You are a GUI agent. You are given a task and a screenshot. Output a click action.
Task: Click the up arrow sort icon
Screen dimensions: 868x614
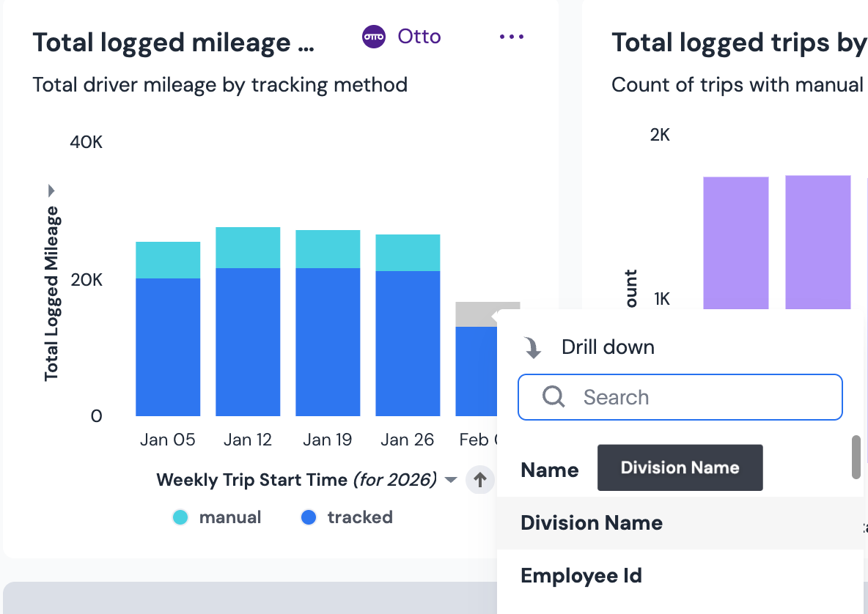[x=480, y=480]
